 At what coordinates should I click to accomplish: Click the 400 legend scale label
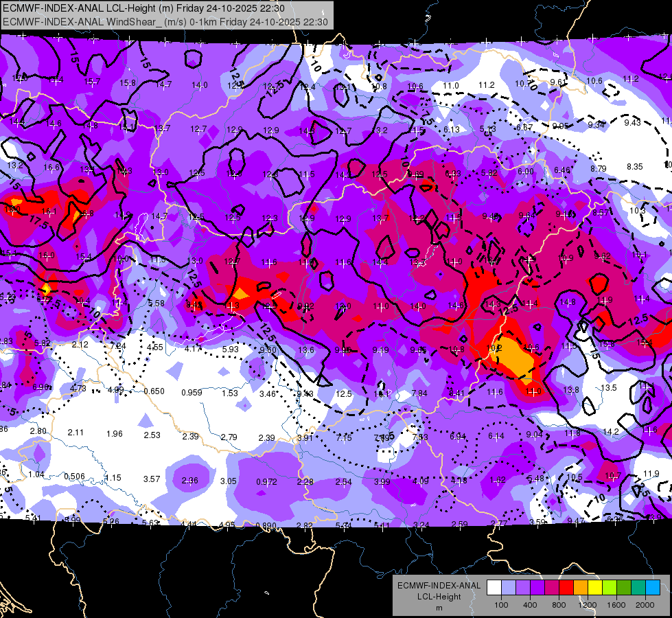530,605
